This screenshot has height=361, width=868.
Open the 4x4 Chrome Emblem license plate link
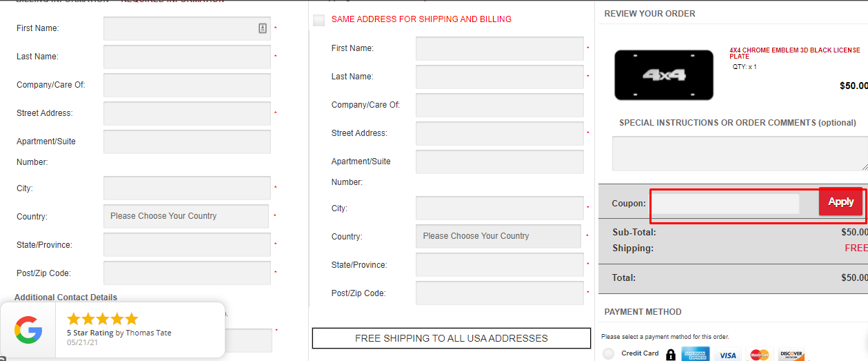pos(795,53)
